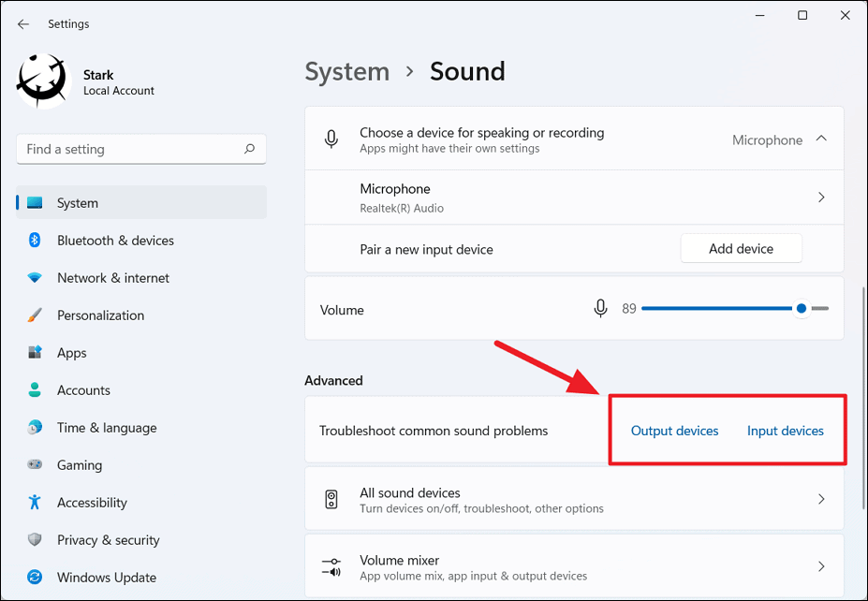Switch to the System settings section
Screen dimensions: 868x601
(77, 203)
